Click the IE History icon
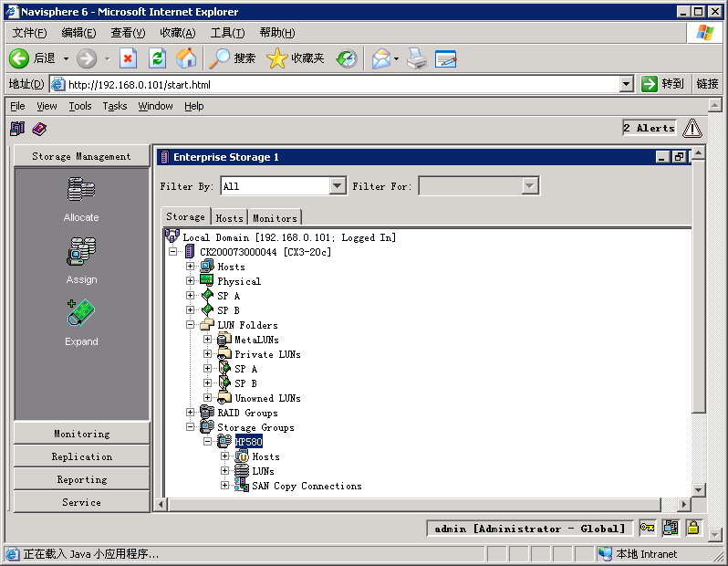Viewport: 728px width, 566px height. pyautogui.click(x=347, y=58)
